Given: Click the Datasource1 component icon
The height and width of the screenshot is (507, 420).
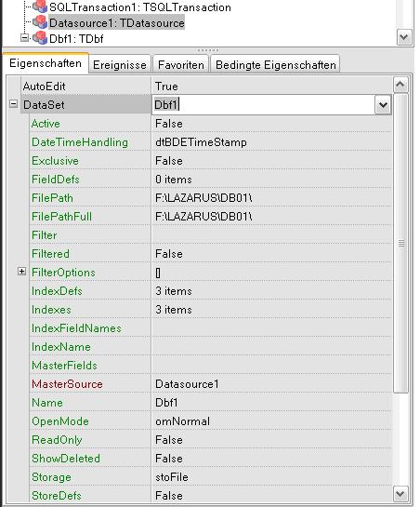Looking at the screenshot, I should click(x=40, y=22).
